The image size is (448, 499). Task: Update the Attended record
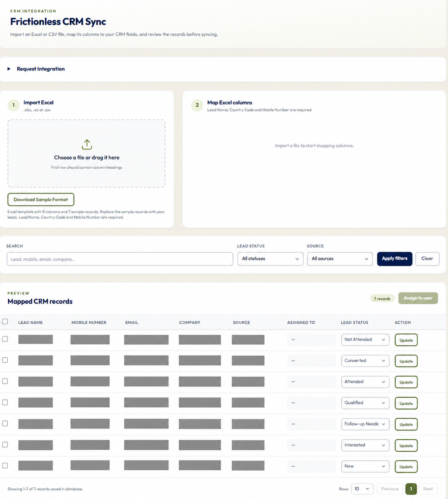[406, 382]
